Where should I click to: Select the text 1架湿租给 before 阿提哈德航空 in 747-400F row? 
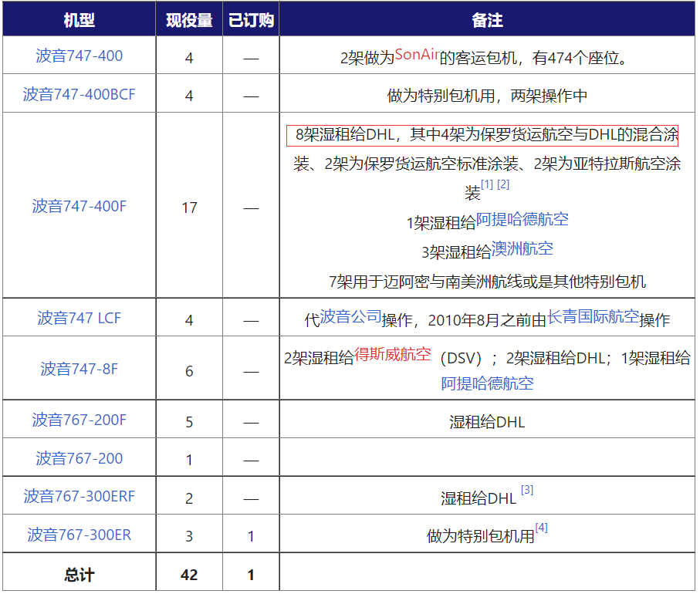click(x=441, y=223)
